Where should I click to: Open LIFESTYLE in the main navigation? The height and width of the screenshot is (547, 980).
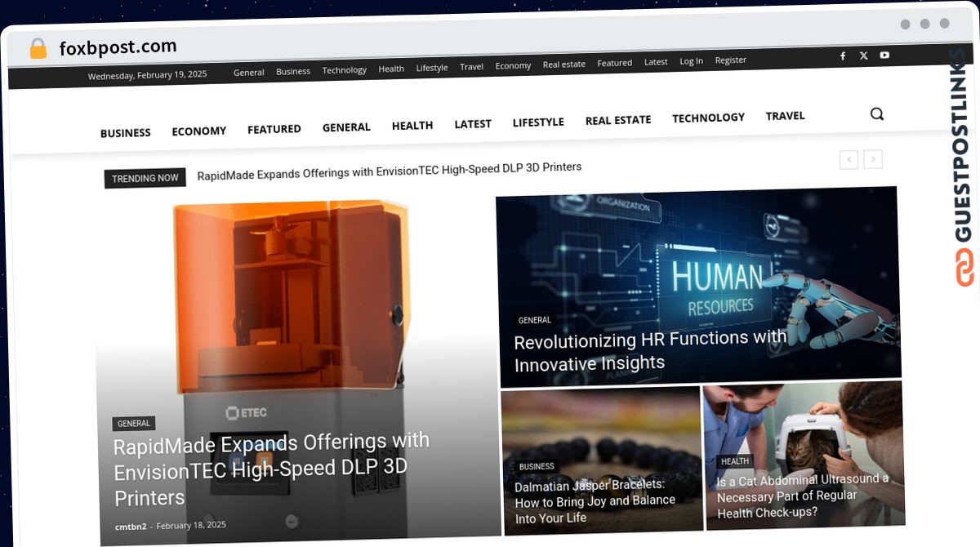[538, 122]
